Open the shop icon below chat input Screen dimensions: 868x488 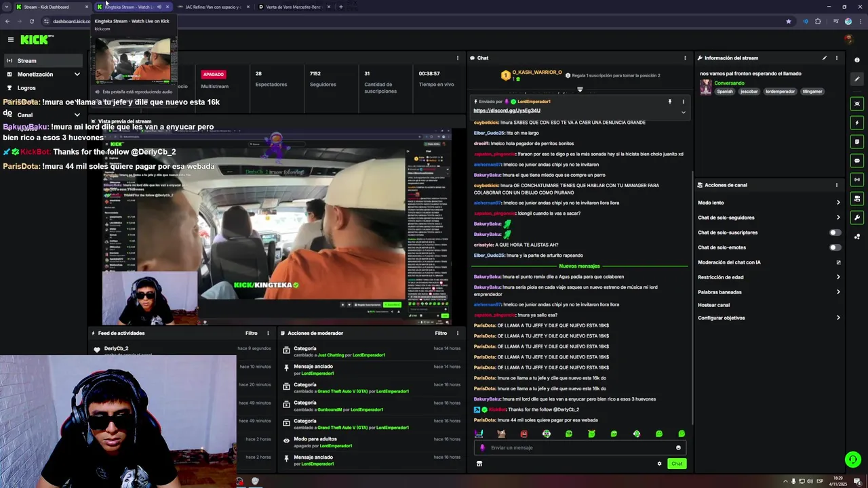479,464
